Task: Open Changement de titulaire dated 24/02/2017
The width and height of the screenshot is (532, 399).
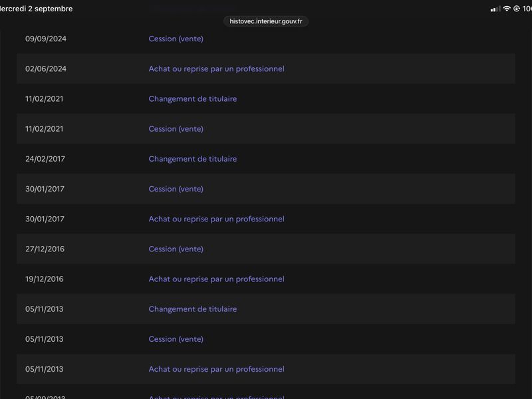Action: [x=193, y=159]
